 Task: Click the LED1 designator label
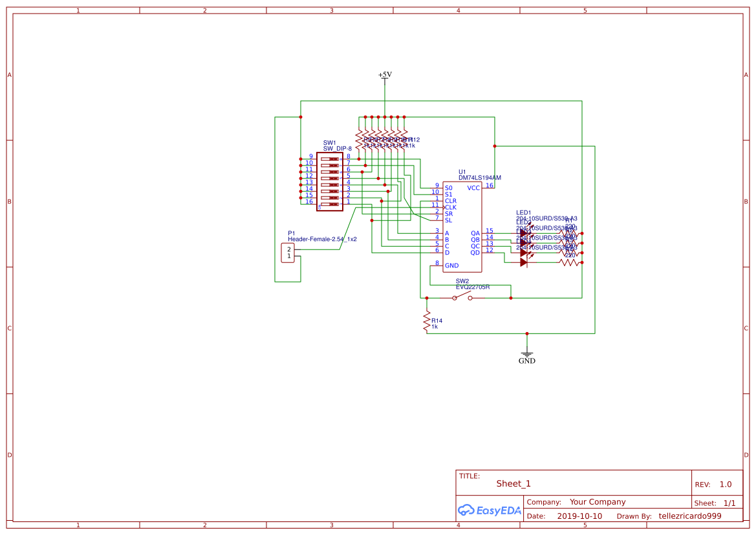(523, 213)
